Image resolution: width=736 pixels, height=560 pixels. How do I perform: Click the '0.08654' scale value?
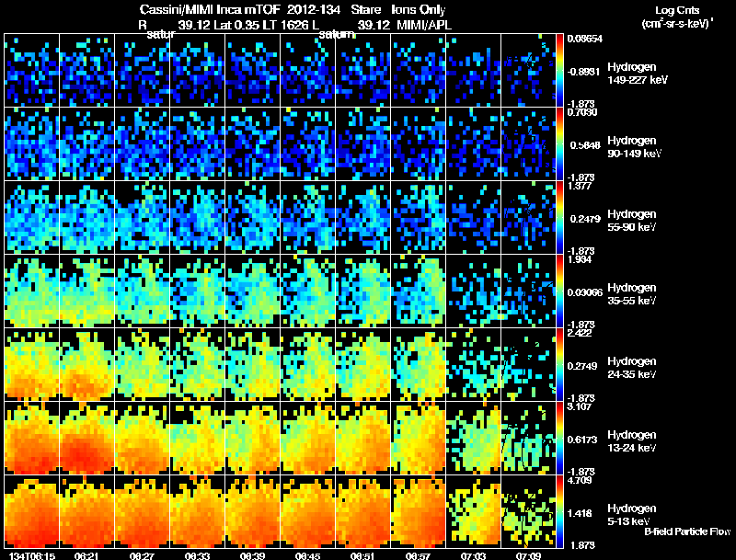point(585,39)
